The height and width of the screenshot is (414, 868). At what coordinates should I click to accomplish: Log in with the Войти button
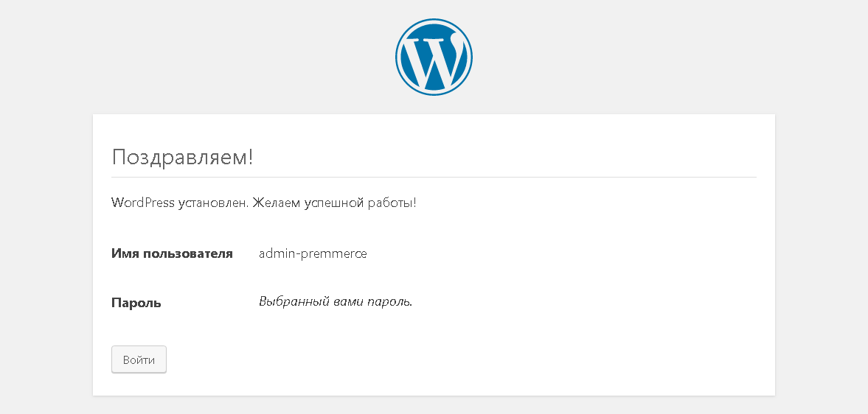coord(139,359)
